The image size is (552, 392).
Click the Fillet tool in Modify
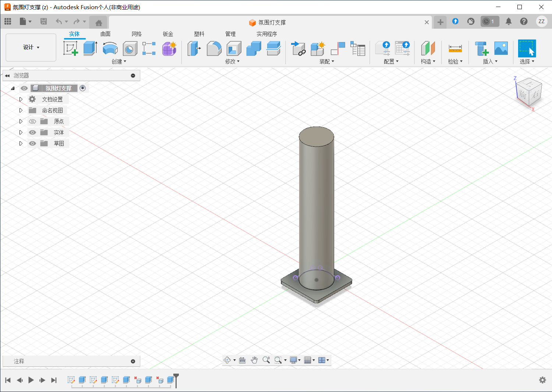coord(214,48)
